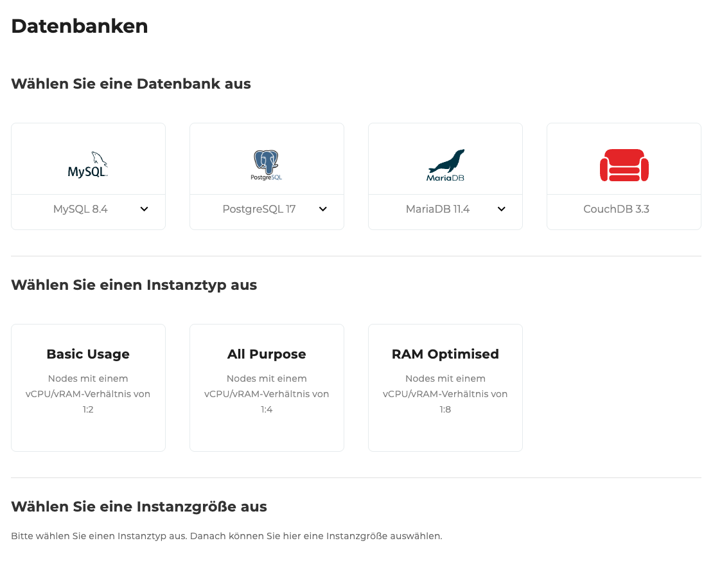Expand the MariaDB 11.4 version dropdown
This screenshot has width=713, height=588.
click(501, 209)
